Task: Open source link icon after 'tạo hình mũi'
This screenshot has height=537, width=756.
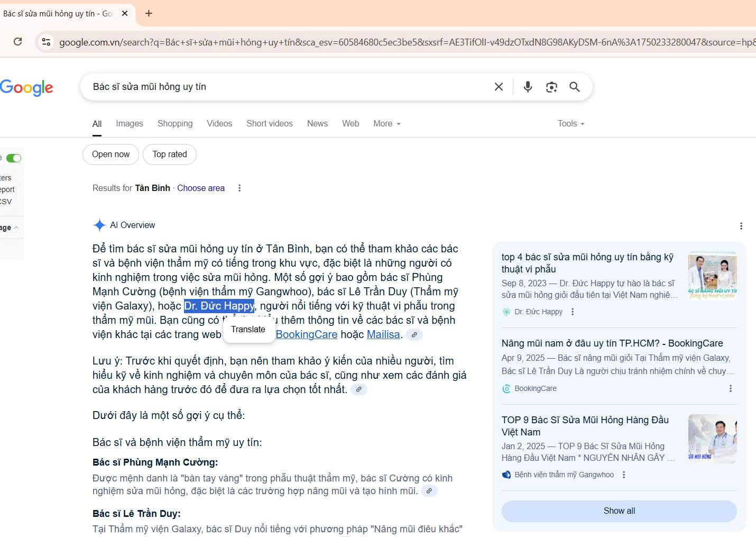Action: tap(429, 491)
